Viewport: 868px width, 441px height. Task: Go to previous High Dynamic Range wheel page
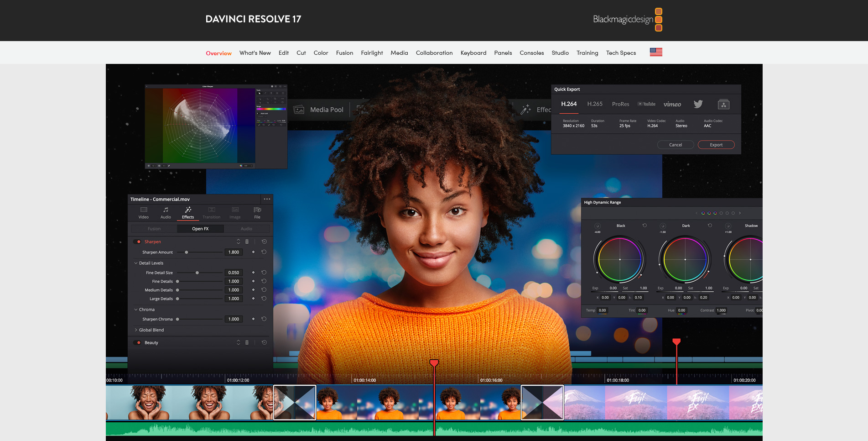(x=696, y=213)
